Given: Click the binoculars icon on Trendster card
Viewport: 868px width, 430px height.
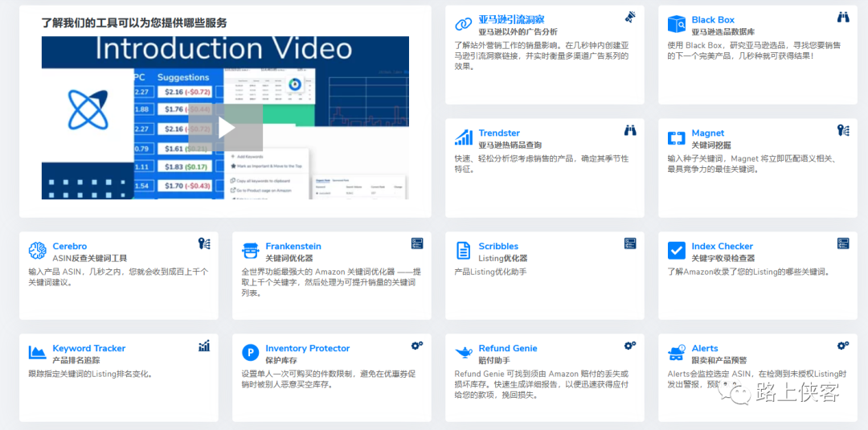Looking at the screenshot, I should [x=630, y=130].
